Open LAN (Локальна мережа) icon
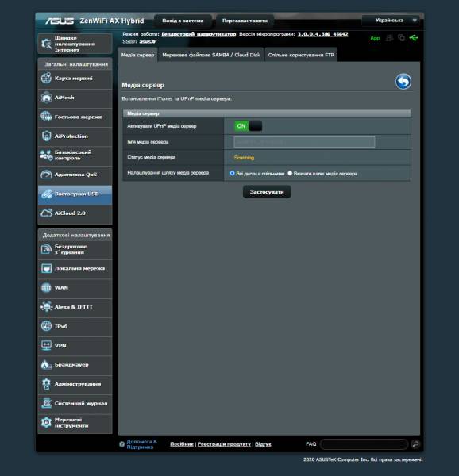 (x=46, y=268)
